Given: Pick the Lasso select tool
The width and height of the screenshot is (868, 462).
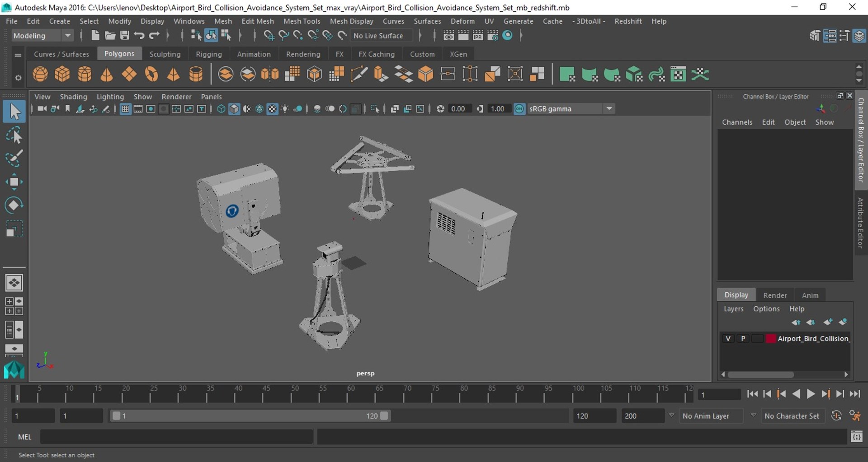Looking at the screenshot, I should click(x=14, y=135).
